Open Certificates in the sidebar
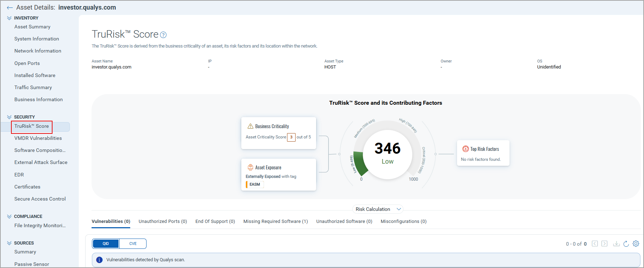Viewport: 644px width, 268px height. click(x=27, y=187)
